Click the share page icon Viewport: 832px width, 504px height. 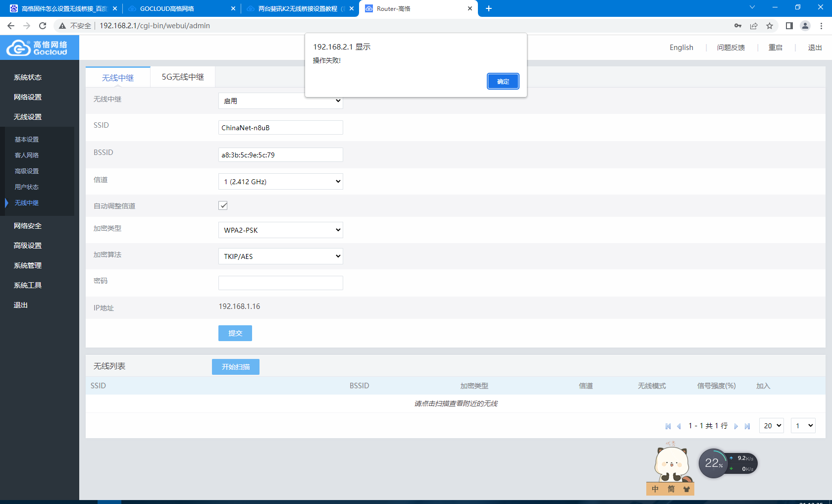pyautogui.click(x=754, y=26)
